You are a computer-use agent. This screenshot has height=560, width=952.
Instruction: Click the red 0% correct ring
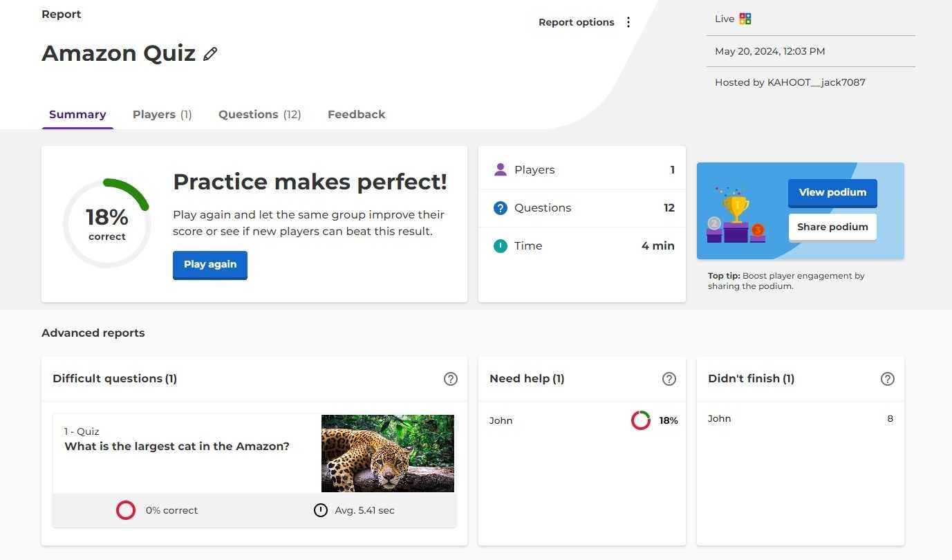pyautogui.click(x=126, y=510)
